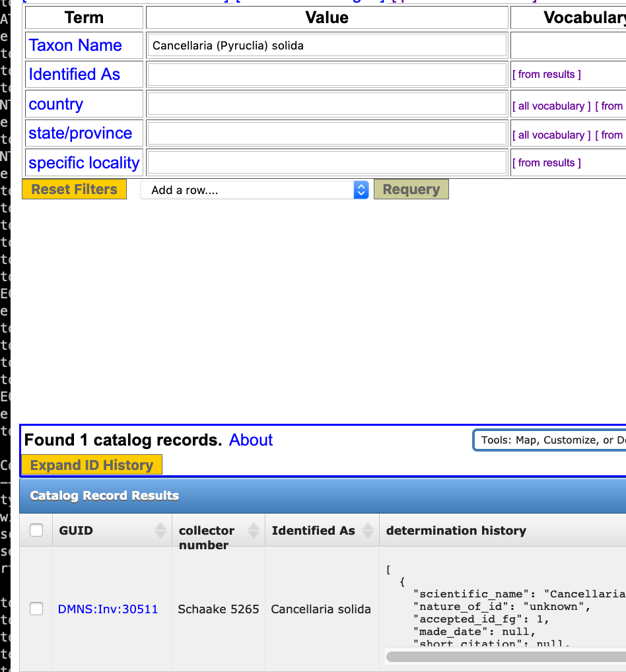Toggle the select-all checkbox in results header

pos(36,530)
